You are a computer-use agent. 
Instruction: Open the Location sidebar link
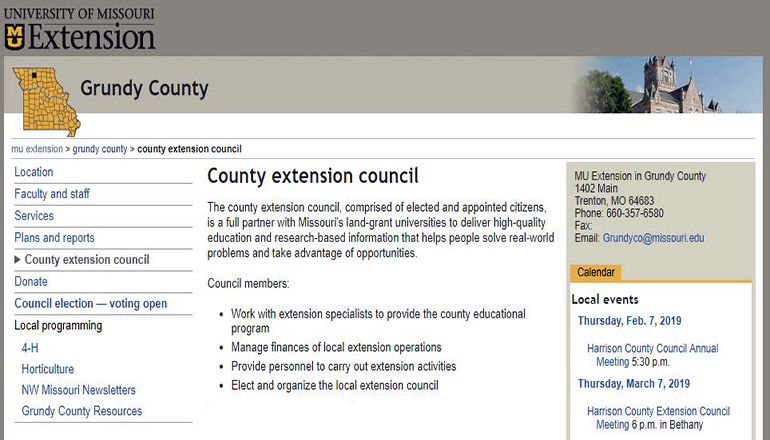tap(33, 172)
